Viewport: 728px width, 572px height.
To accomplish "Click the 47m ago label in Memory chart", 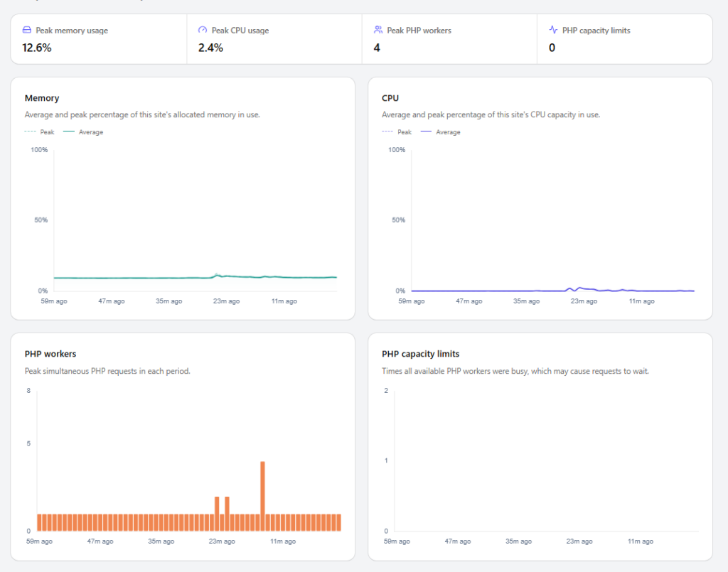I will 112,301.
